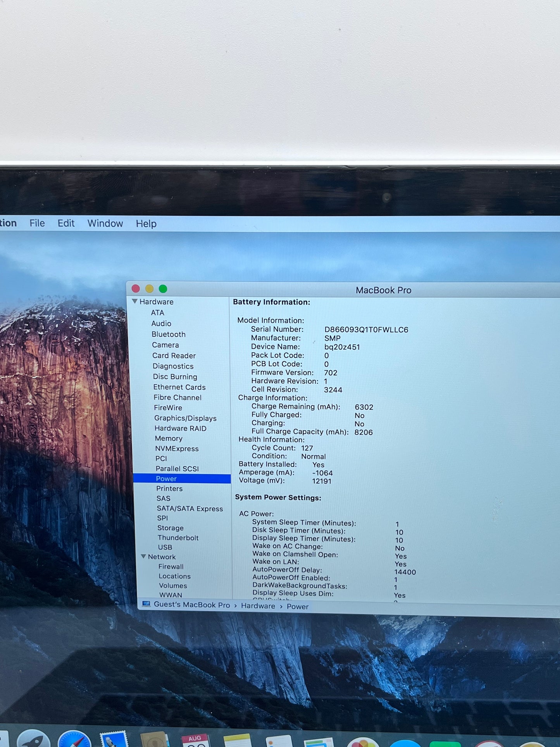Minimize the MacBook Pro window
This screenshot has width=560, height=747.
point(149,289)
